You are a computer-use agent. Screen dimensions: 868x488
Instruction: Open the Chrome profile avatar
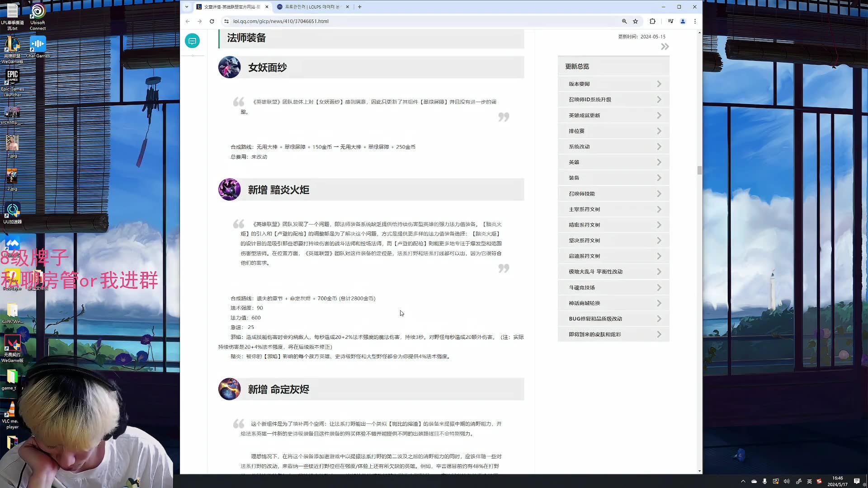point(683,21)
